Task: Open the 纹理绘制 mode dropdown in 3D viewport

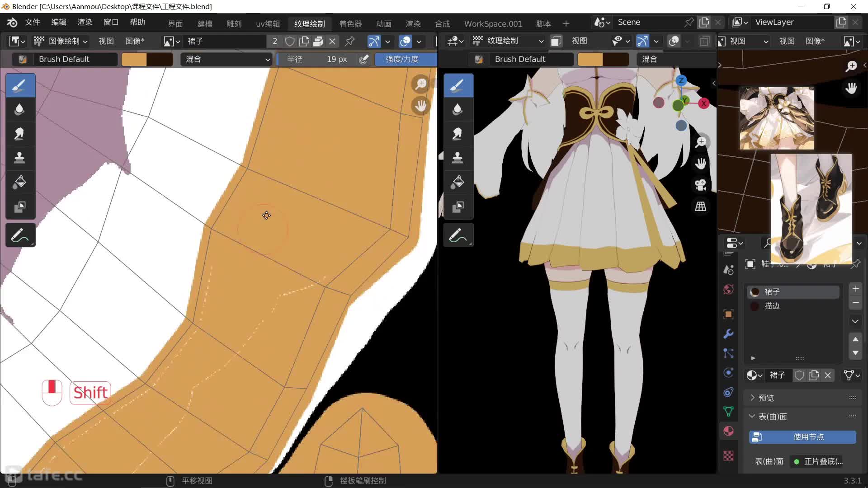Action: pos(508,41)
